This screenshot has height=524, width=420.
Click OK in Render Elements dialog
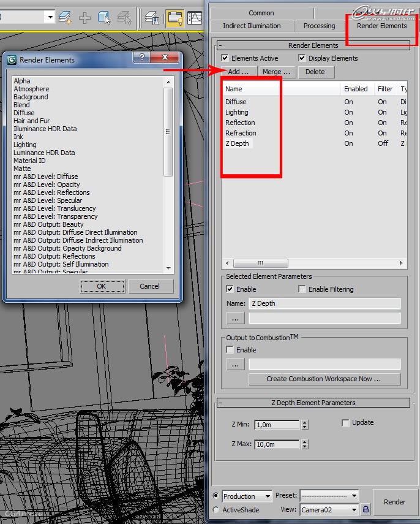pyautogui.click(x=102, y=286)
